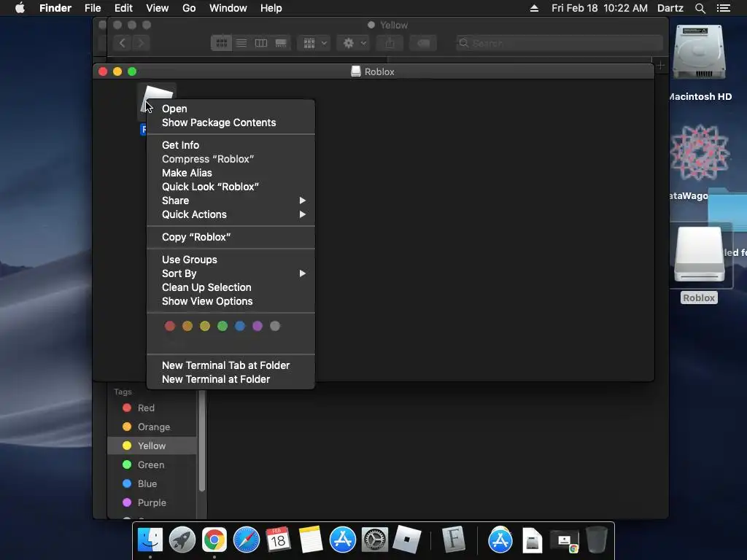Select Orange tag in sidebar
This screenshot has height=560, width=747.
(152, 427)
